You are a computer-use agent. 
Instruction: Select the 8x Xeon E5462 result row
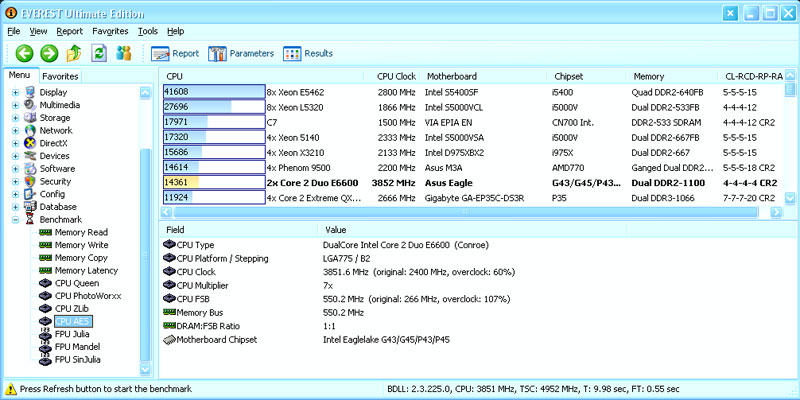(472, 92)
